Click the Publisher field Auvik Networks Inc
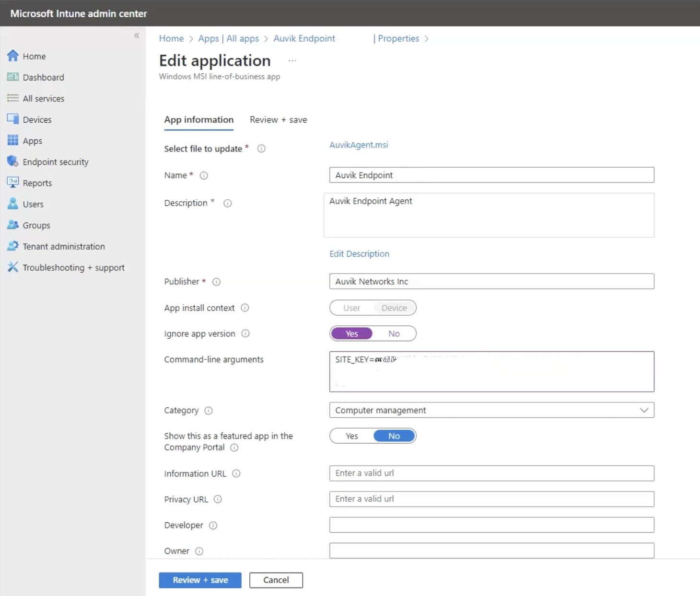The width and height of the screenshot is (700, 596). pos(491,281)
